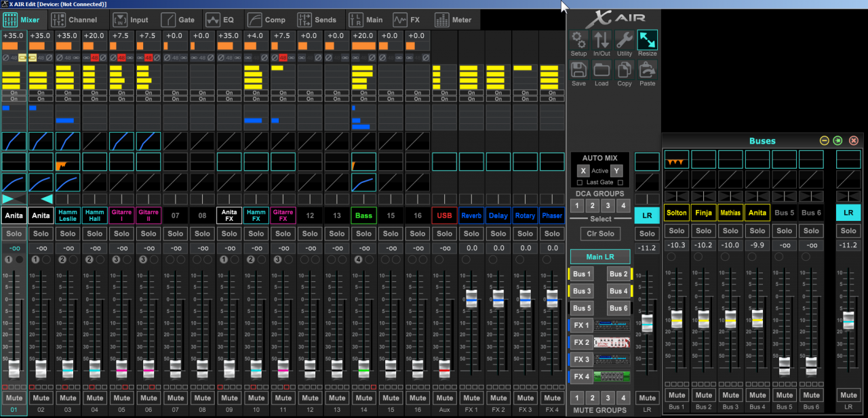Switch to the Input tab
This screenshot has width=868, height=418.
point(131,20)
